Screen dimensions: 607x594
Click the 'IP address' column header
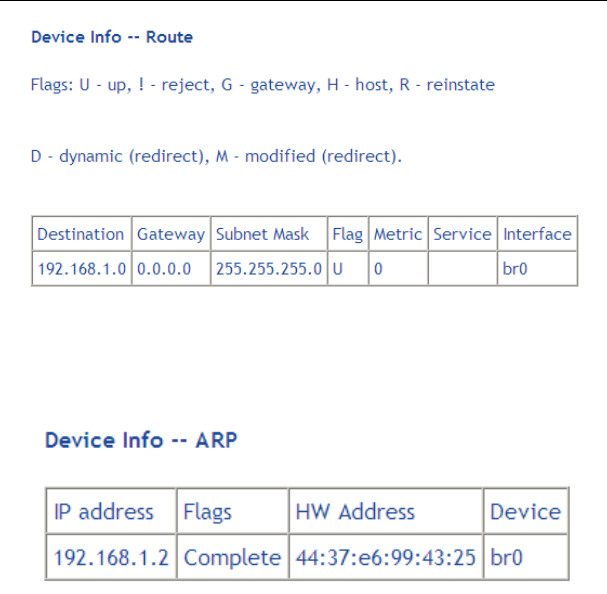point(111,511)
